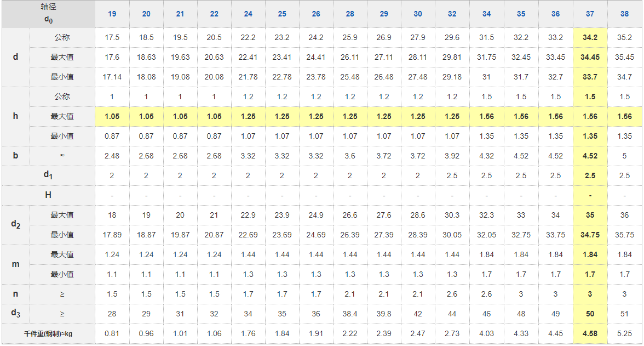This screenshot has height=346, width=644.
Task: Select the d3 value 38.4
Action: pyautogui.click(x=350, y=314)
